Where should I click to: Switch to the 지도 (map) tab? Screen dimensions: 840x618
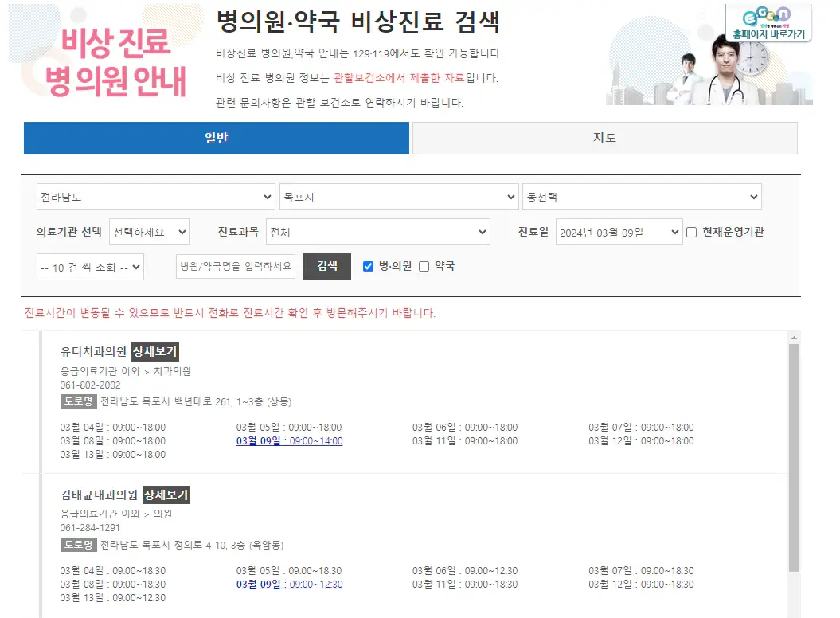pos(604,139)
